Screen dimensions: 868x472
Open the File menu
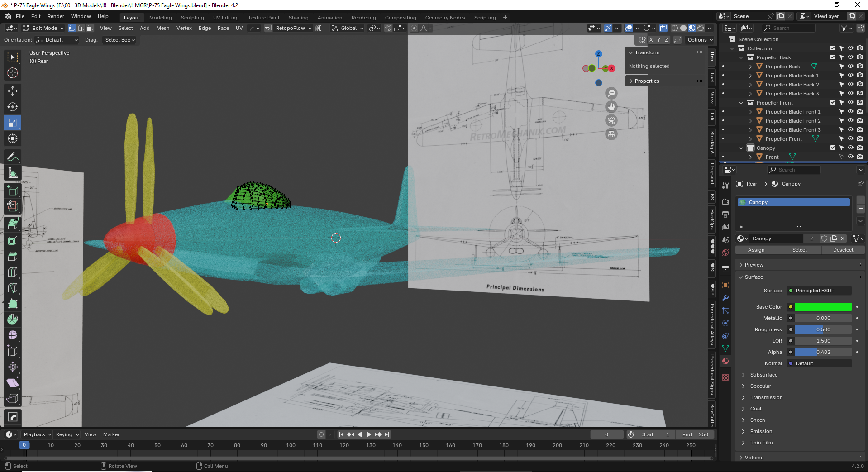coord(20,16)
